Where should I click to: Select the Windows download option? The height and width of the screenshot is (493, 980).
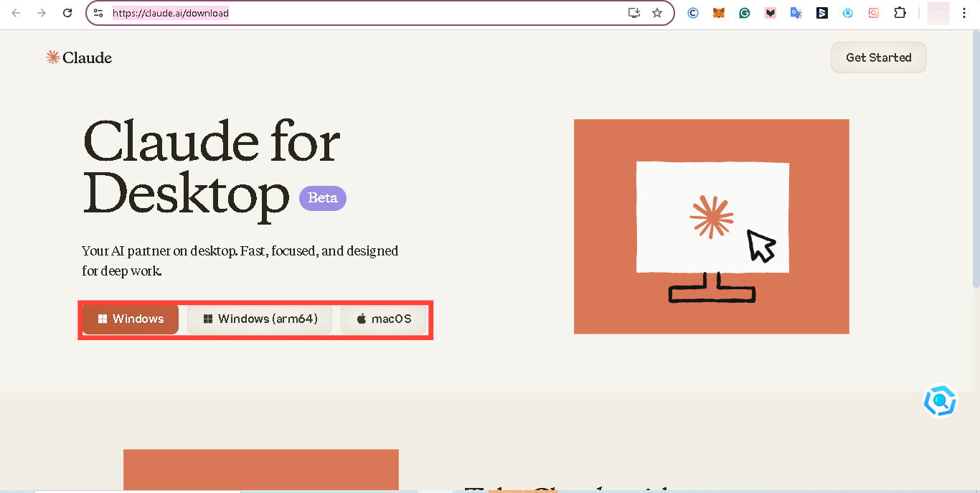pyautogui.click(x=131, y=319)
